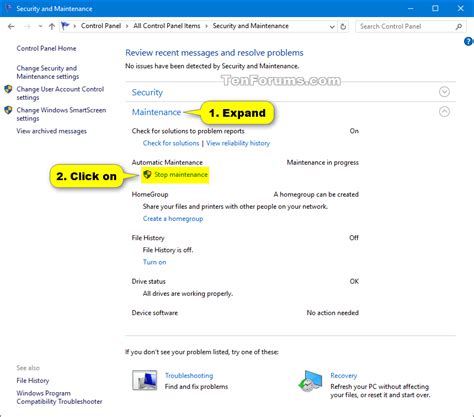The height and width of the screenshot is (417, 474).
Task: Open View archived messages
Action: point(52,131)
